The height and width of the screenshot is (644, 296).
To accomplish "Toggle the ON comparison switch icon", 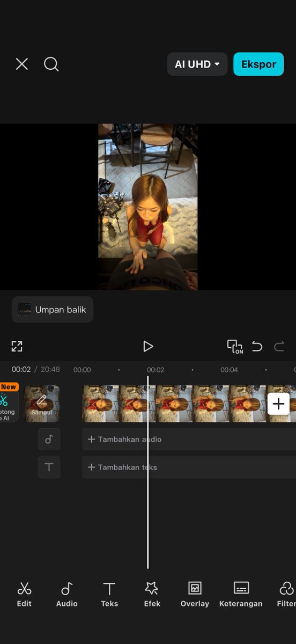I will [x=234, y=346].
